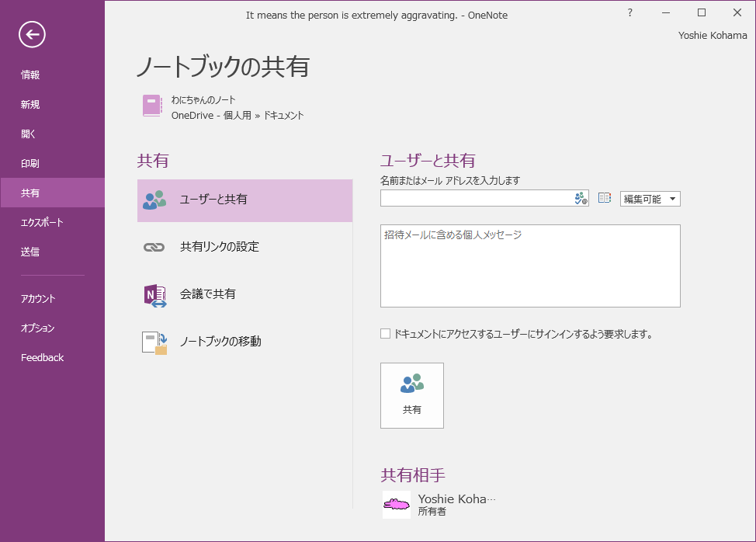Click Yoshie Koha… owner entry
The height and width of the screenshot is (542, 756).
tap(439, 505)
